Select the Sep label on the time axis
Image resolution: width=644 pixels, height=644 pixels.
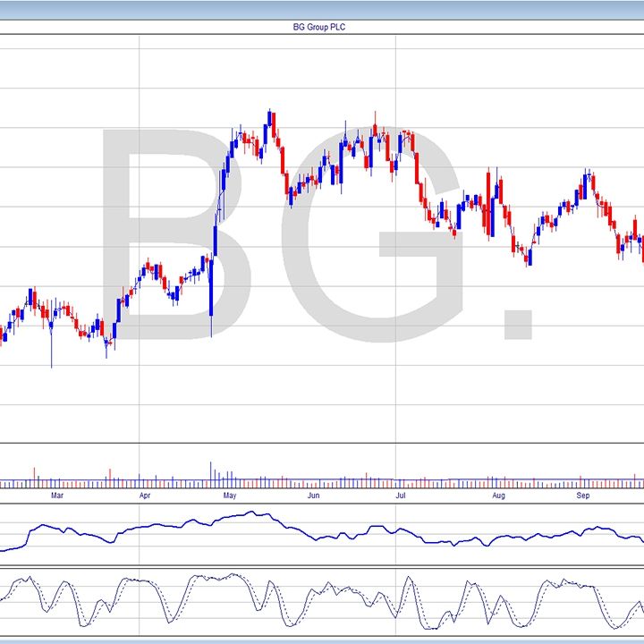coord(583,495)
